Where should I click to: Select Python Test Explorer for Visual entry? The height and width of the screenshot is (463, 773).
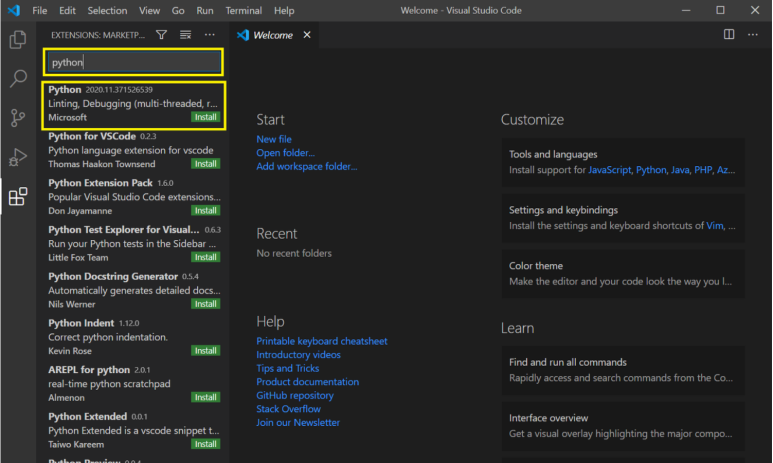134,244
